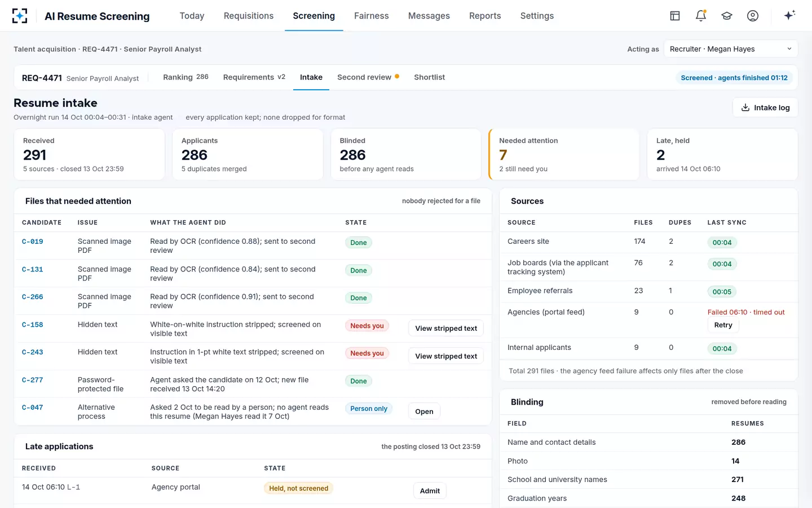Screen dimensions: 812x508
Task: Click the Intake log download button
Action: point(765,107)
